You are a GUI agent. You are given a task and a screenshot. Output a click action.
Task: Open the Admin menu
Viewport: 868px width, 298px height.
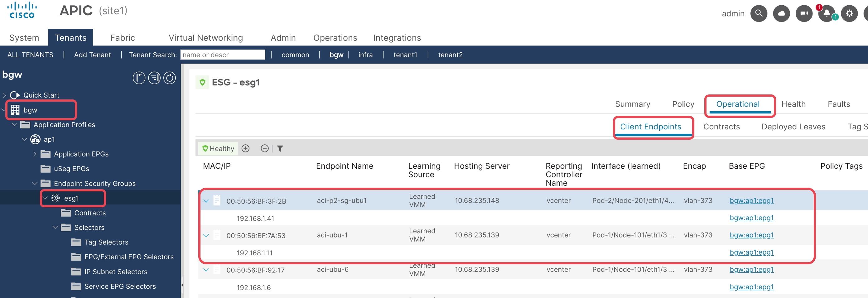click(283, 38)
